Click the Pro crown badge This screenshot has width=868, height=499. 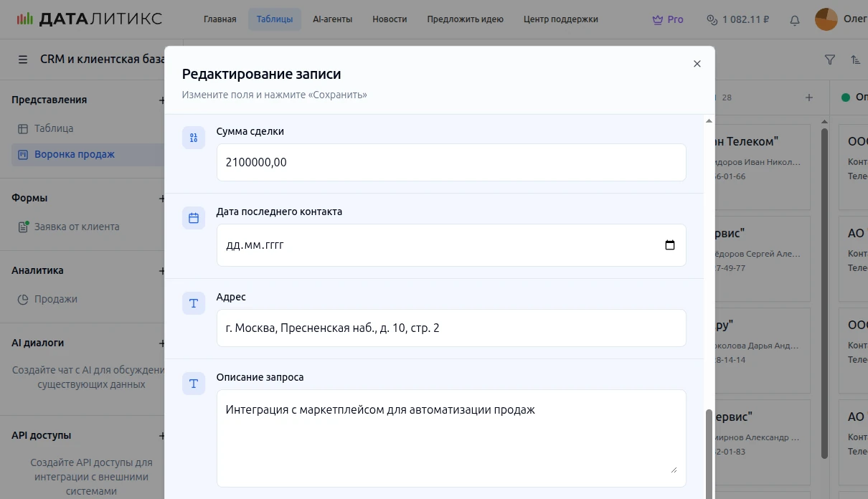(x=667, y=19)
